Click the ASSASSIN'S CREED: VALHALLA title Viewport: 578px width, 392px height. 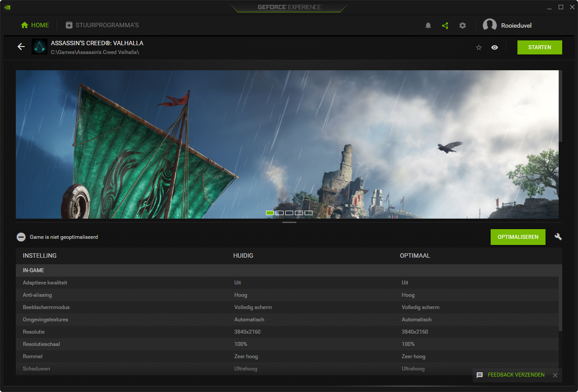97,43
